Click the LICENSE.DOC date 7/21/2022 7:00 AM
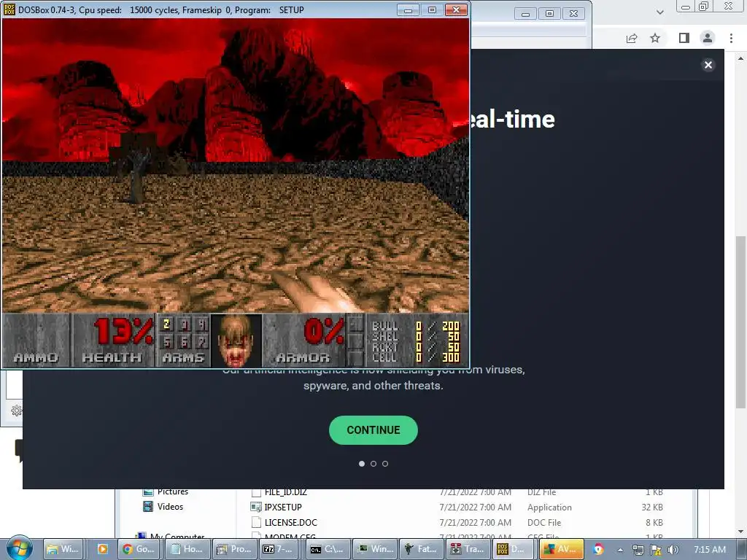This screenshot has width=747, height=560. (x=476, y=522)
